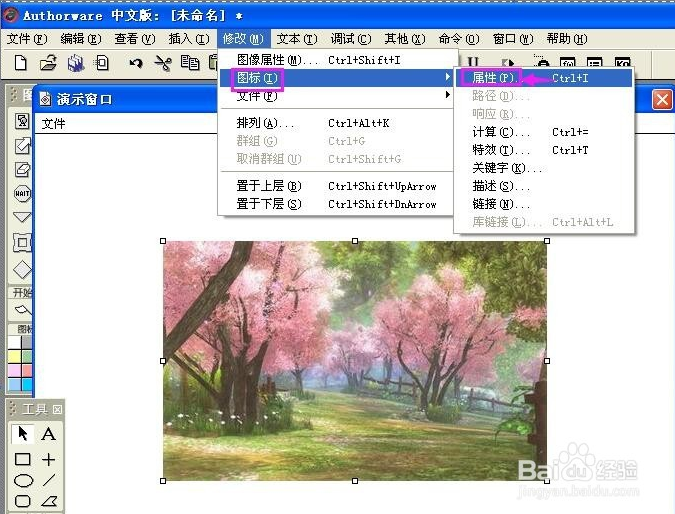Open the 调试(C) menu

[x=351, y=39]
